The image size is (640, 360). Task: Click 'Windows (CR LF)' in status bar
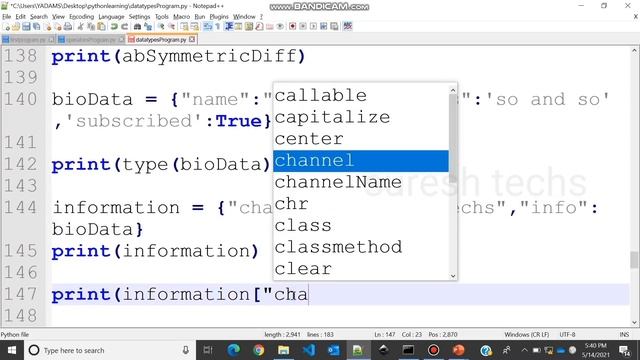(526, 335)
